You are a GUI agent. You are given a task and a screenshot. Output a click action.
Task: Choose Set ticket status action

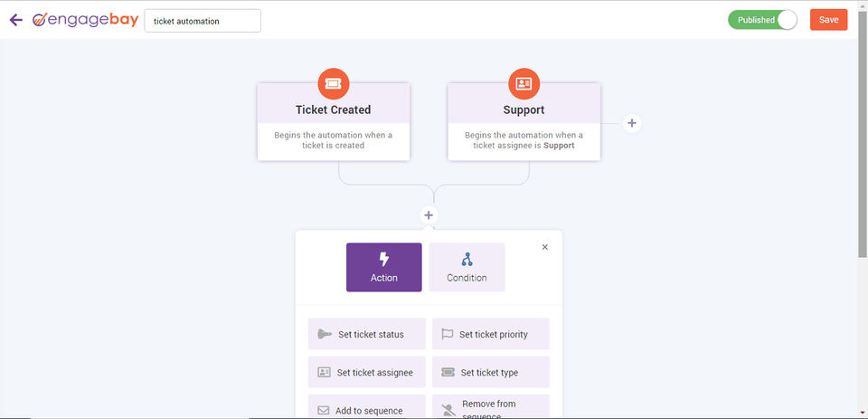(366, 334)
